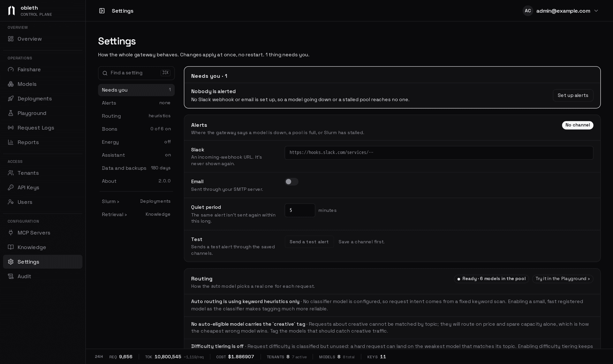Screen dimensions: 613x364
Task: Focus the Slack webhook URL field
Action: coord(439,153)
